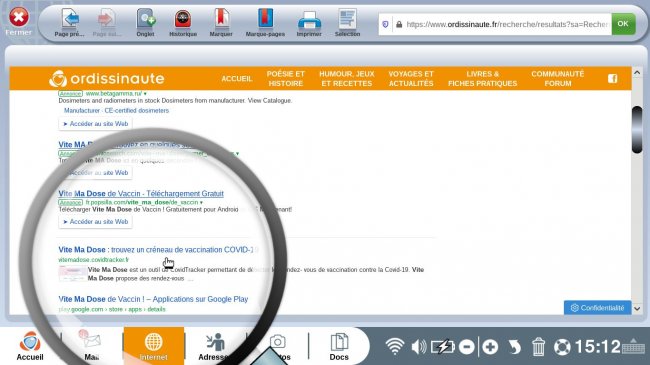The image size is (650, 365).
Task: Click the battery charging icon
Action: [x=442, y=346]
